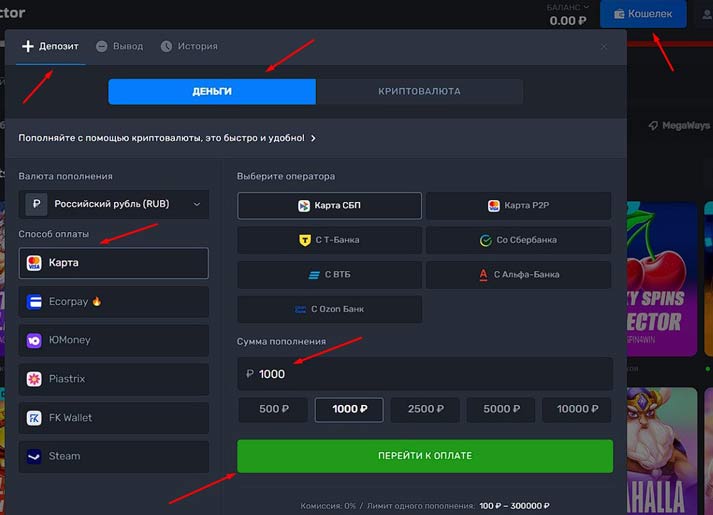Screen dimensions: 713x515
Task: Switch to КРИПТОВАЛЮТА payment type
Action: (419, 91)
